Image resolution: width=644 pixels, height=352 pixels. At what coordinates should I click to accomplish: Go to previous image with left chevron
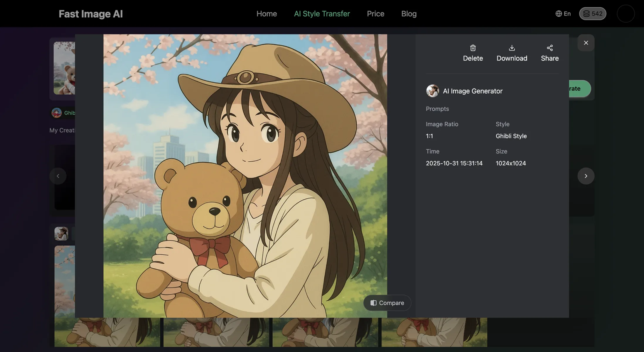58,176
